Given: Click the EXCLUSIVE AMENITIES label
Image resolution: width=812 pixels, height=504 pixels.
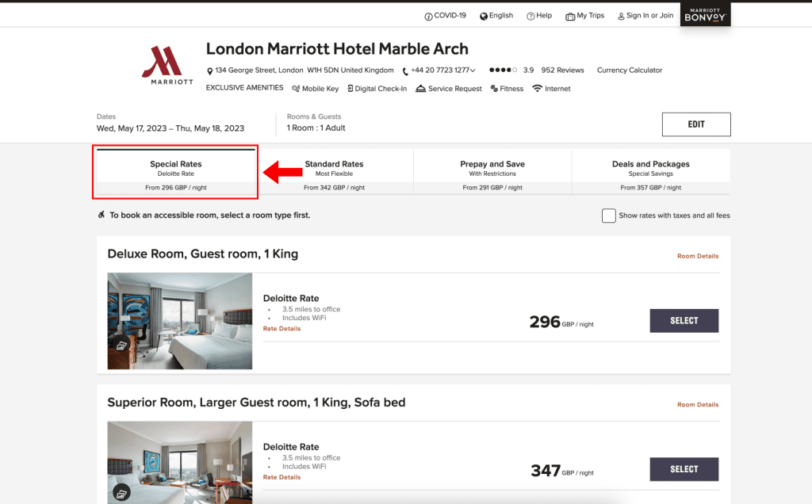Looking at the screenshot, I should 244,87.
